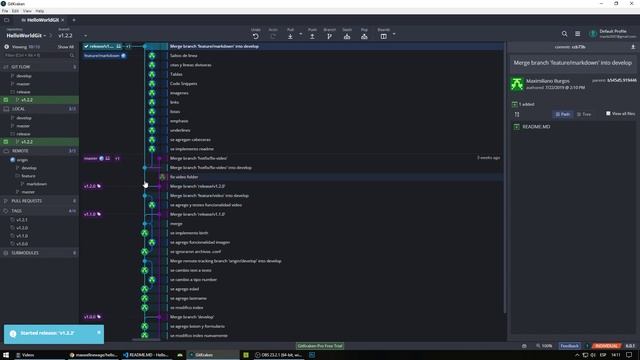Select commit 'se agrega edad'
The width and height of the screenshot is (640, 360).
click(184, 289)
